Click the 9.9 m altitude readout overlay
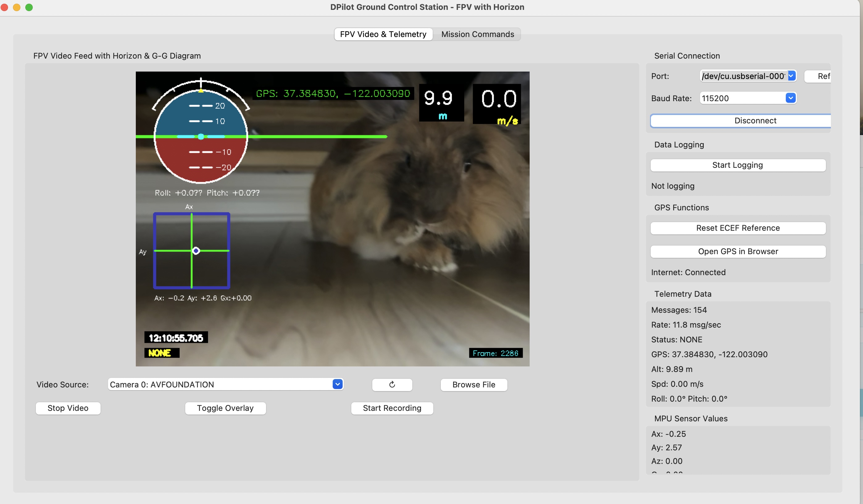Image resolution: width=863 pixels, height=504 pixels. [x=441, y=103]
